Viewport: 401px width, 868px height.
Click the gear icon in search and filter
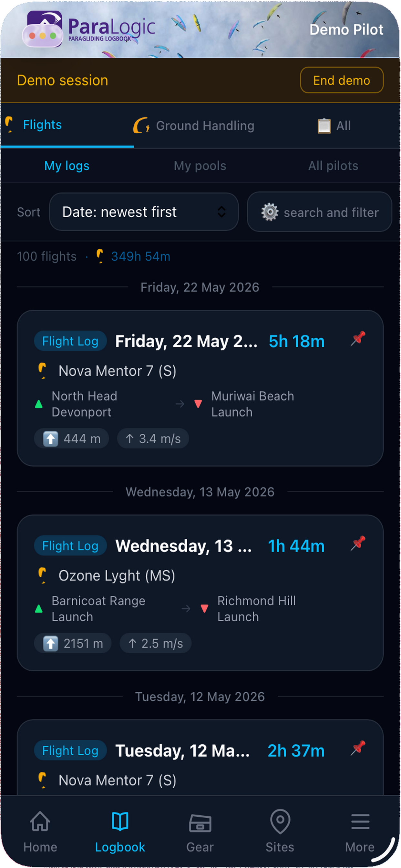[270, 212]
